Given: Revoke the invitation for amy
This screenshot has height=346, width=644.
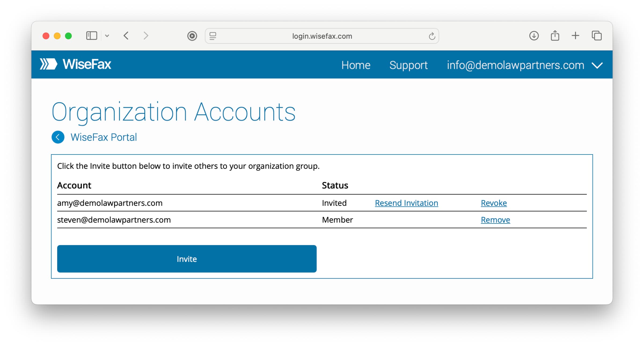Looking at the screenshot, I should click(494, 203).
